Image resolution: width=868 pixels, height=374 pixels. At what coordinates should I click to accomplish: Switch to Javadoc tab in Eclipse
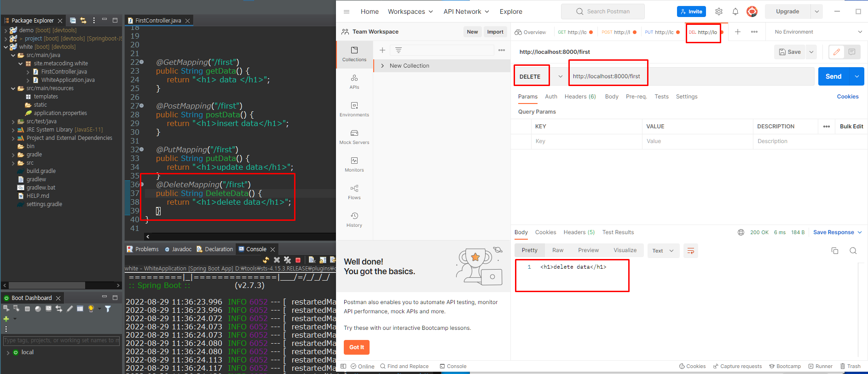click(x=178, y=249)
